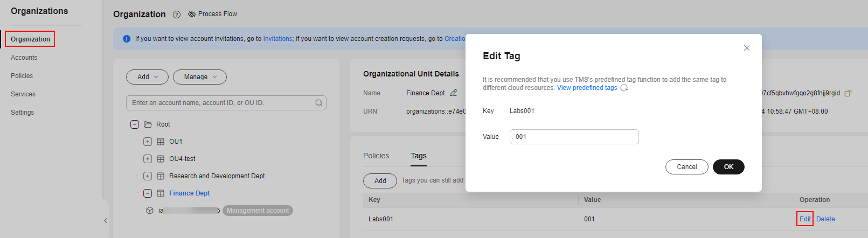The height and width of the screenshot is (238, 868).
Task: Click the Labs001 key cell in the tags table
Action: click(381, 219)
